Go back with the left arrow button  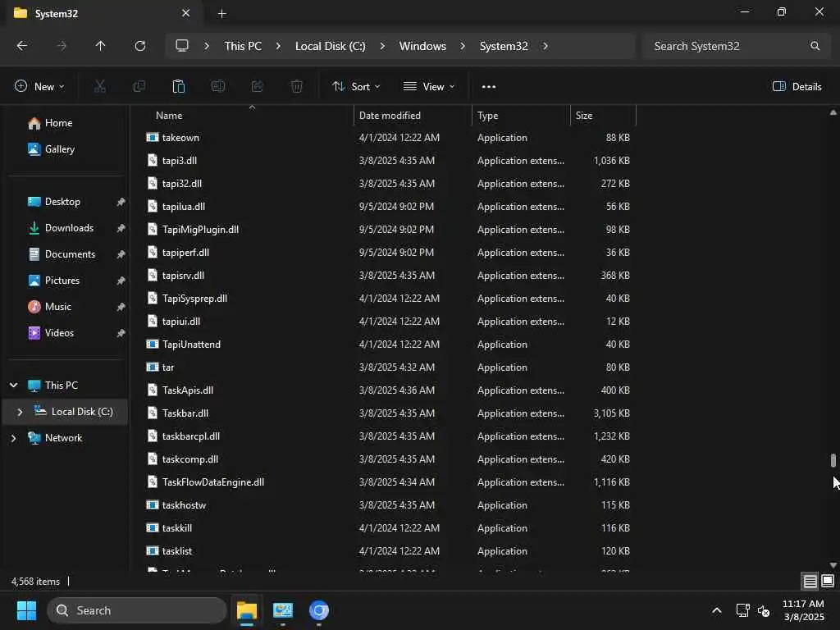pyautogui.click(x=22, y=46)
